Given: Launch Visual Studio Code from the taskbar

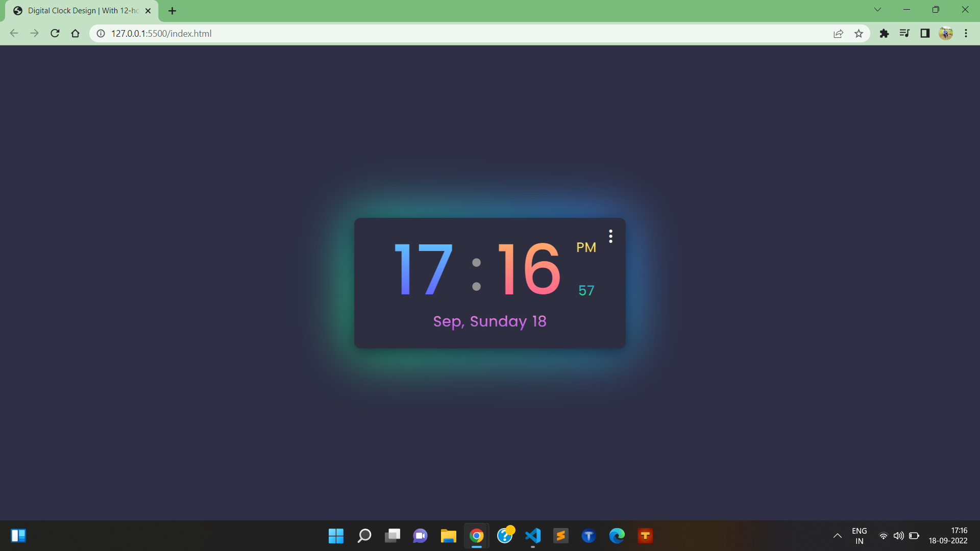Looking at the screenshot, I should (532, 536).
